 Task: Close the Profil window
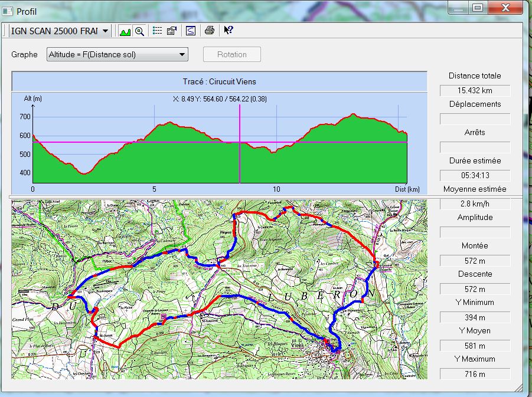505,8
